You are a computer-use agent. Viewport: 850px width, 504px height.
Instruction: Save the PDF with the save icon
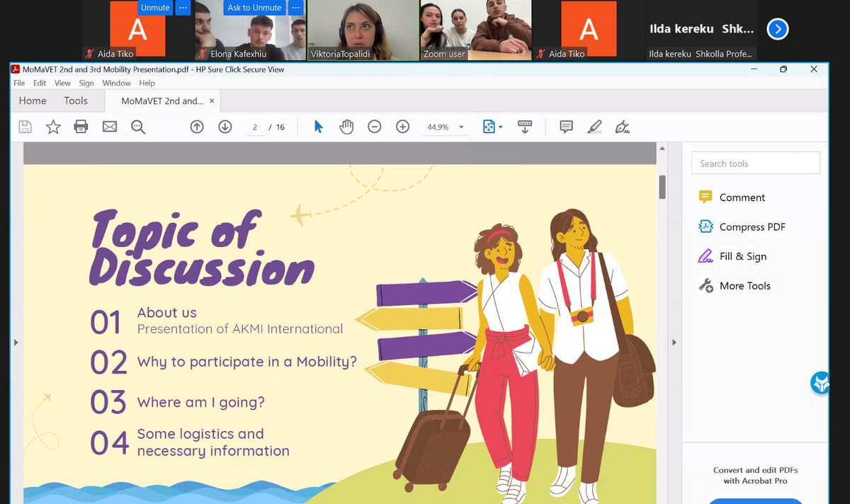coord(25,126)
